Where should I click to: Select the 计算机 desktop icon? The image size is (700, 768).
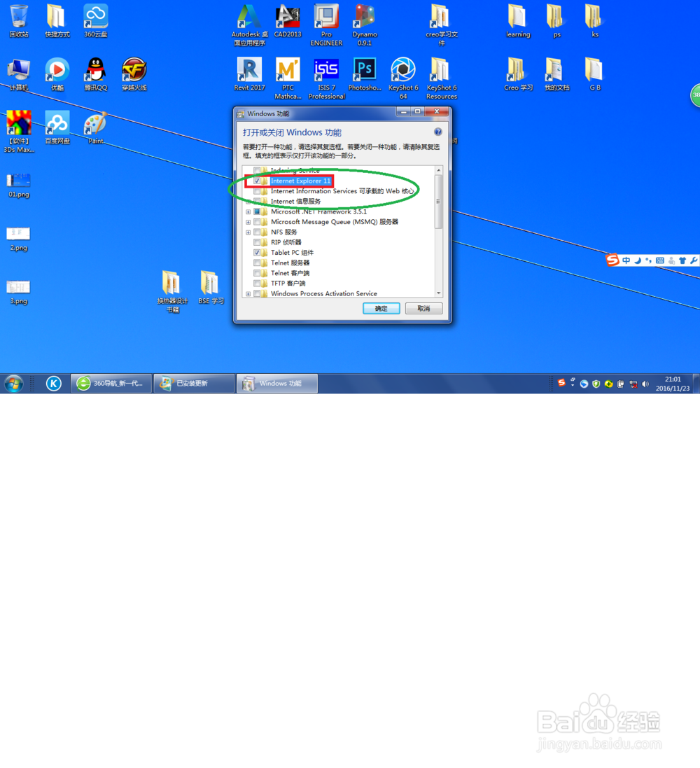19,74
